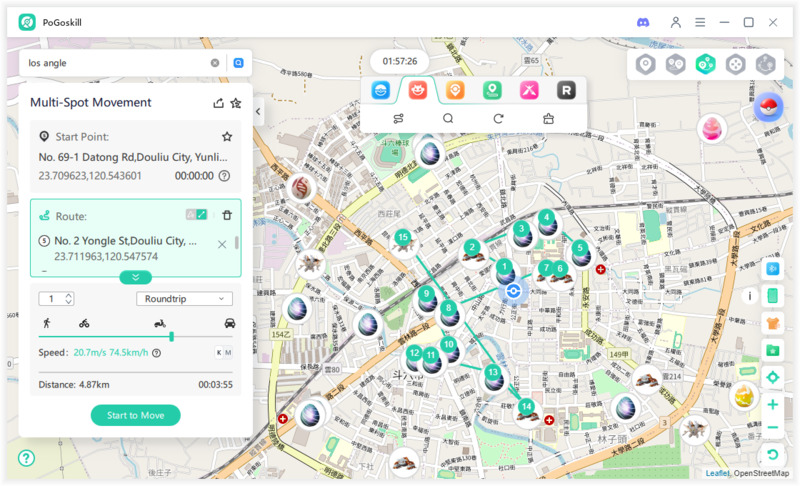Click the speed slider handle
Viewport: 800px width, 486px height.
tap(171, 337)
